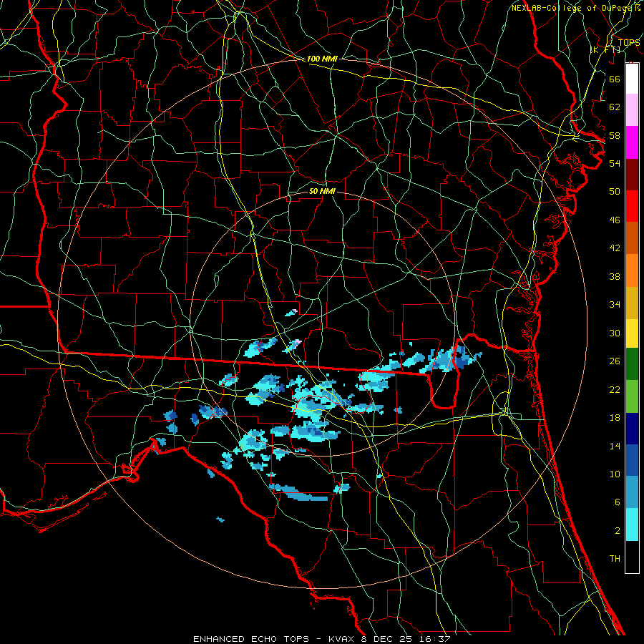Image resolution: width=644 pixels, height=644 pixels.
Task: Click the NEXLAB-College of DuPage text
Action: (573, 8)
